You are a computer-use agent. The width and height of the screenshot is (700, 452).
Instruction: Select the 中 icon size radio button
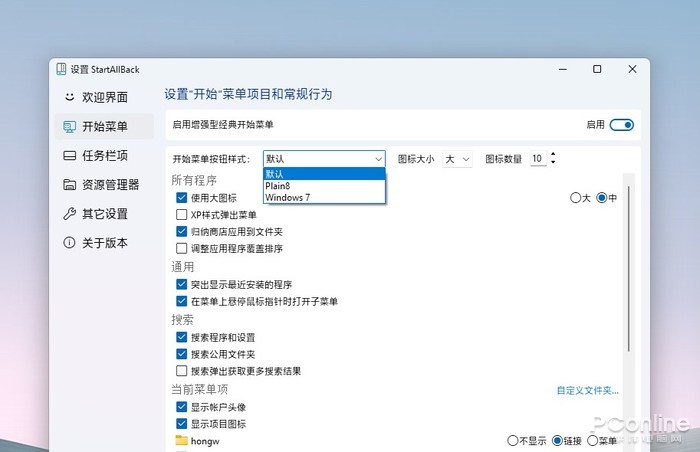[x=602, y=197]
